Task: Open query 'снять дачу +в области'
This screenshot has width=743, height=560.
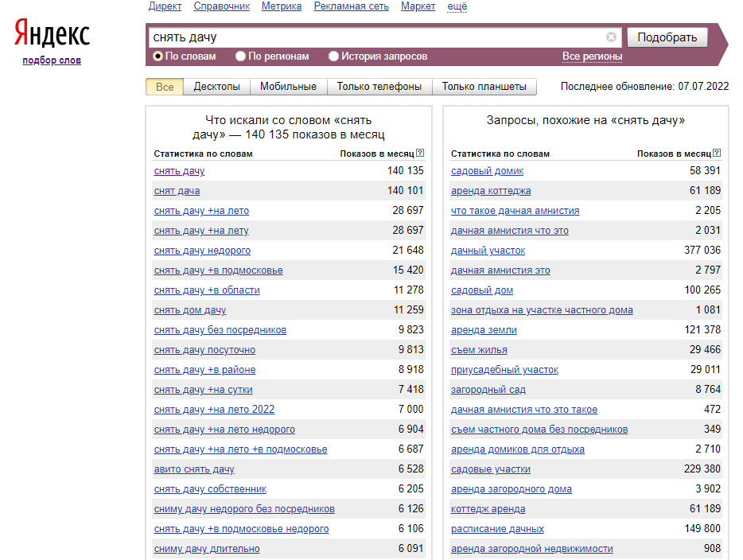Action: click(x=207, y=290)
